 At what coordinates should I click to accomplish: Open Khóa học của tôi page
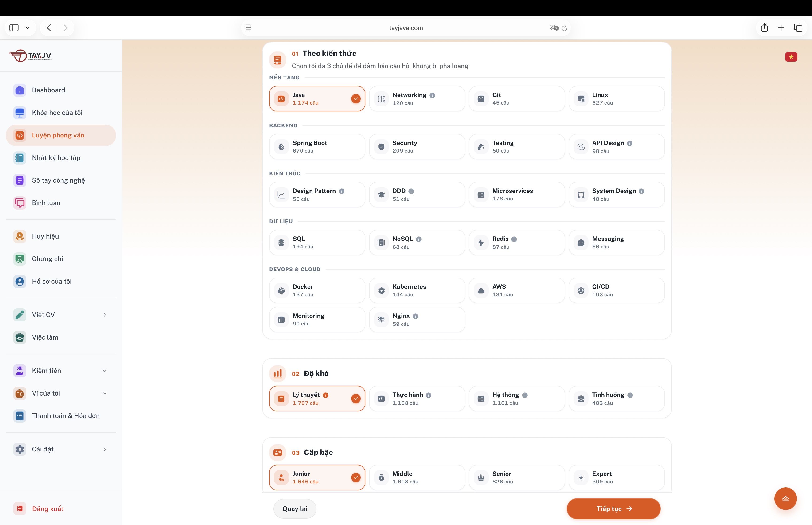click(61, 113)
